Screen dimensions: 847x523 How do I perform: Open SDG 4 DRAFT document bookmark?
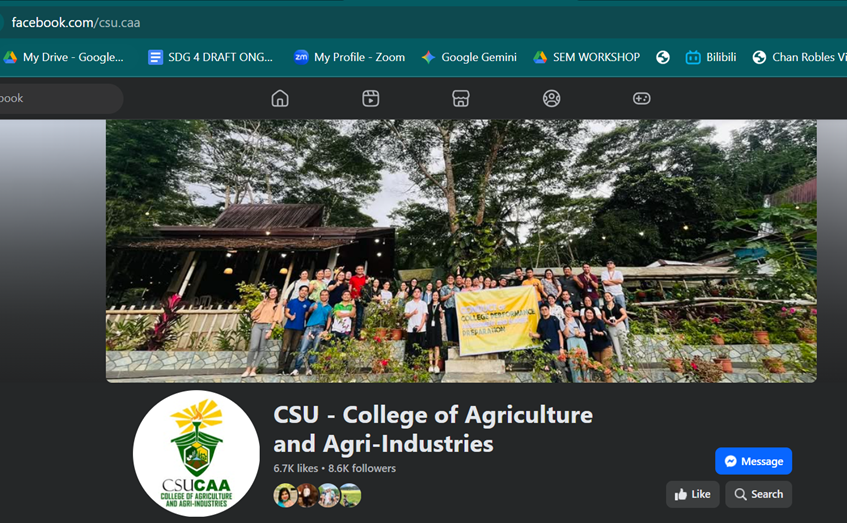tap(211, 57)
